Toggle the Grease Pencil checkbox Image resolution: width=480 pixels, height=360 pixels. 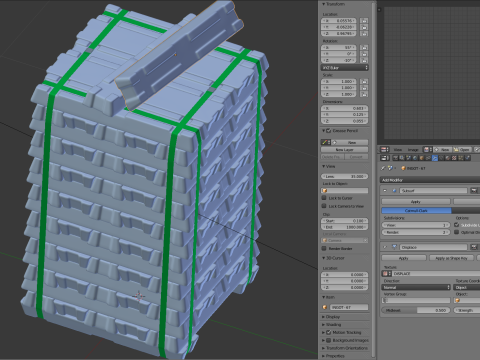click(329, 131)
